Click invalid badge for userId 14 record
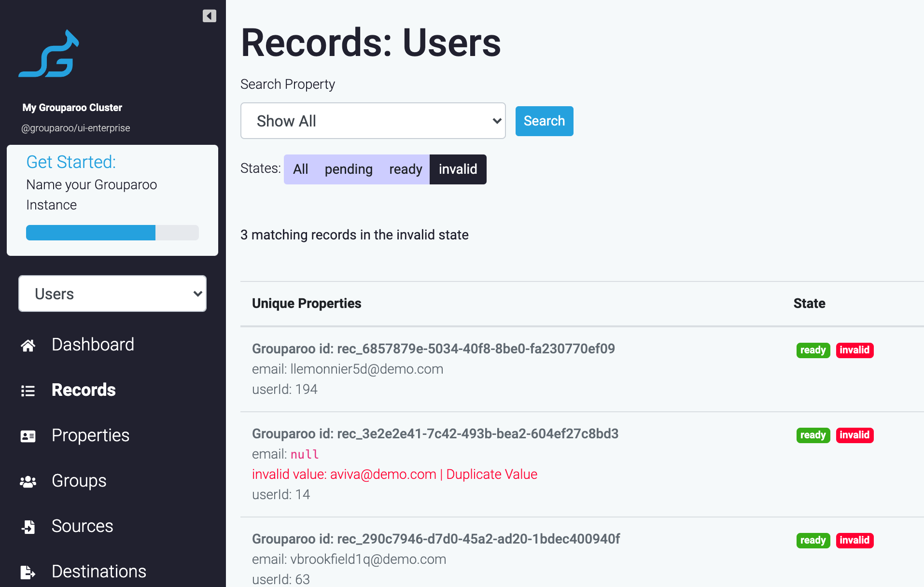The image size is (924, 587). (854, 435)
